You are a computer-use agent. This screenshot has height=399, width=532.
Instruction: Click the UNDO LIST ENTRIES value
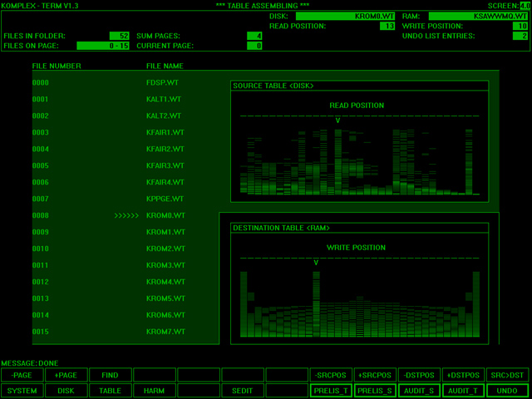[520, 36]
